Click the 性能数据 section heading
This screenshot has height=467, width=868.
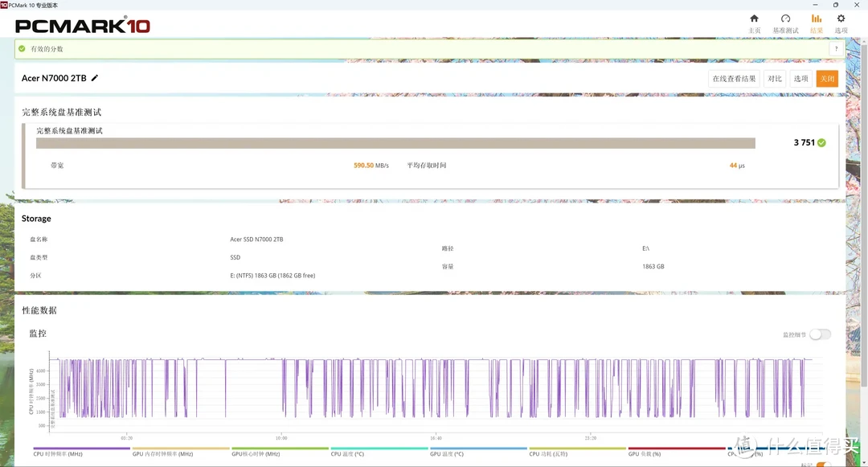(39, 310)
